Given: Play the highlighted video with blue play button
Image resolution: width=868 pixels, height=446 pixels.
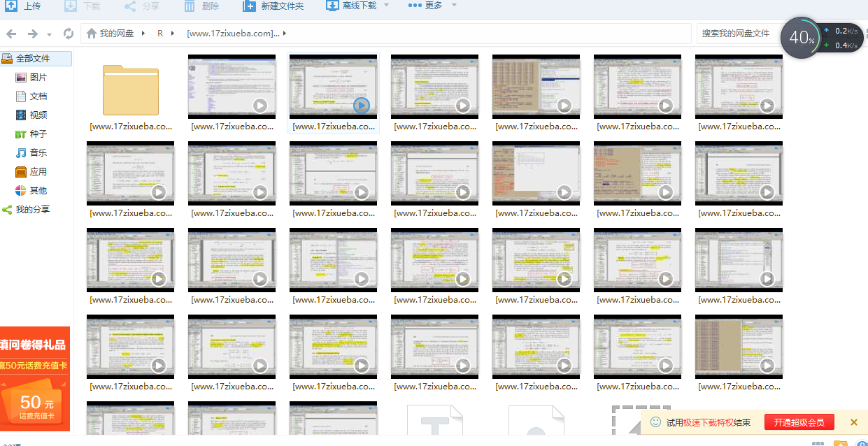Looking at the screenshot, I should (x=361, y=106).
